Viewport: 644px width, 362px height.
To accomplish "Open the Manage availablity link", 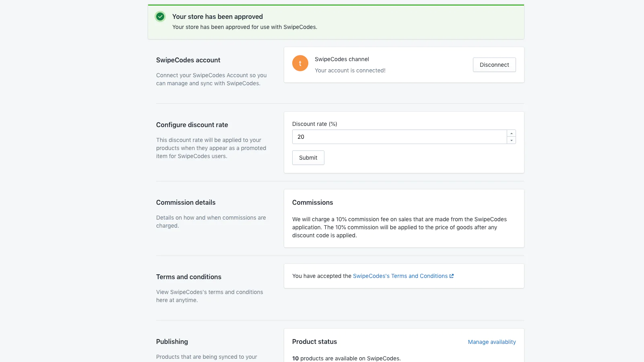I will [x=492, y=342].
